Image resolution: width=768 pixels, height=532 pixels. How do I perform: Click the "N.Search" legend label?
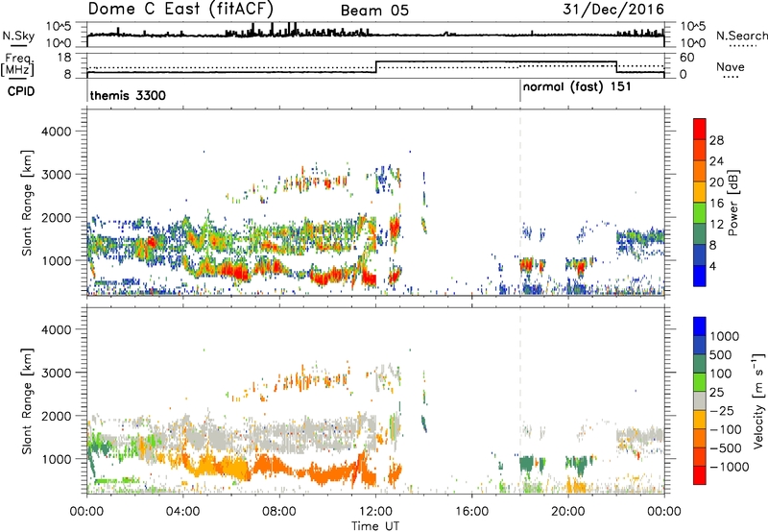tap(741, 36)
